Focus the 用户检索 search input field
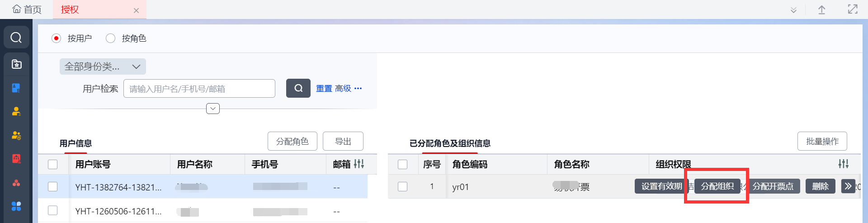The width and height of the screenshot is (868, 223). coord(199,89)
